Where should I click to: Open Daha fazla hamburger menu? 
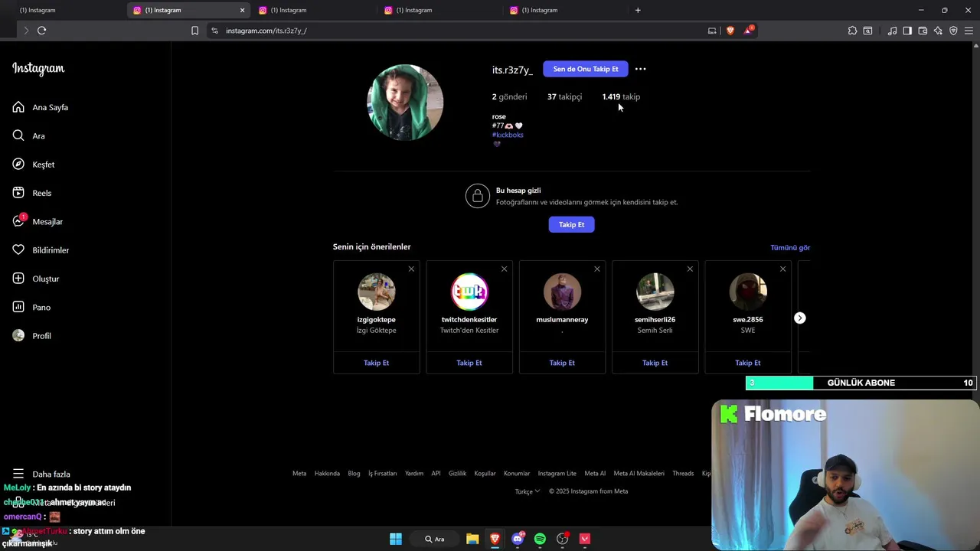[18, 474]
